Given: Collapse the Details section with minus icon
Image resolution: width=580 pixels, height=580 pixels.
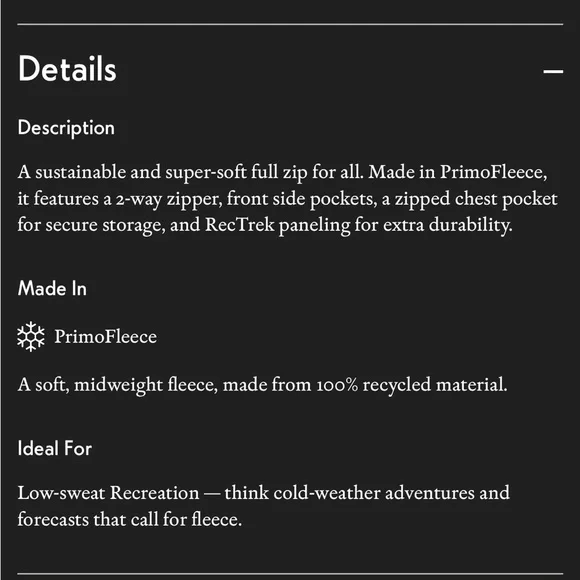Looking at the screenshot, I should (553, 71).
